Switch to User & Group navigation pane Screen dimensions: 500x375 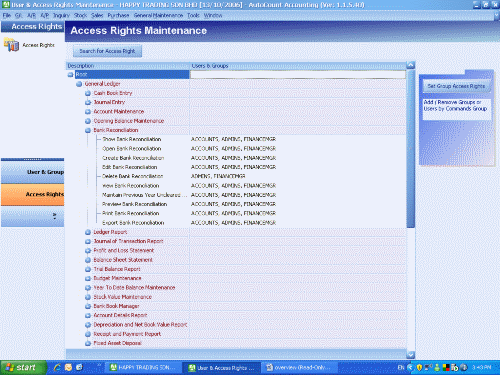click(x=33, y=172)
